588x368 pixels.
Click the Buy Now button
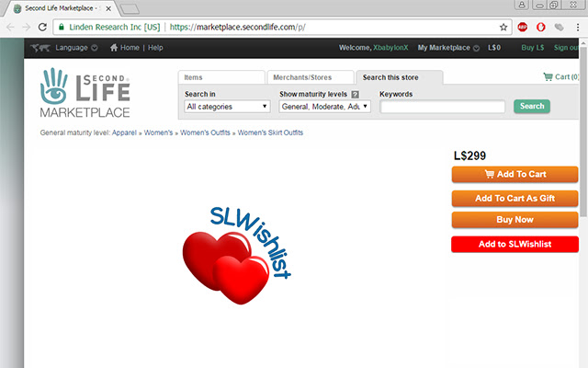click(x=514, y=220)
